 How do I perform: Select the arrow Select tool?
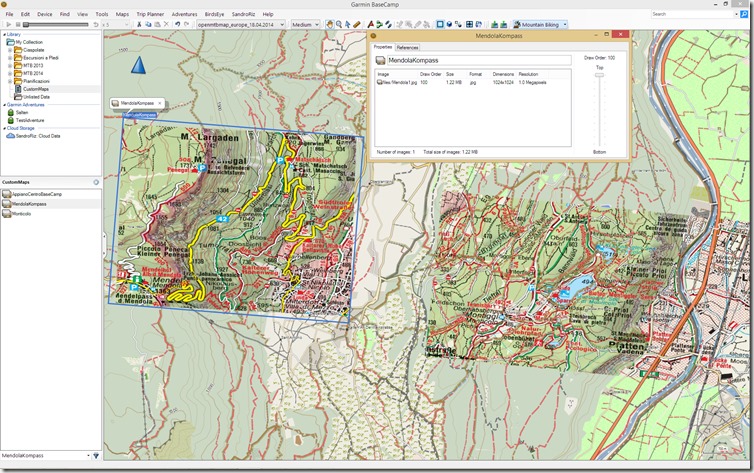348,24
